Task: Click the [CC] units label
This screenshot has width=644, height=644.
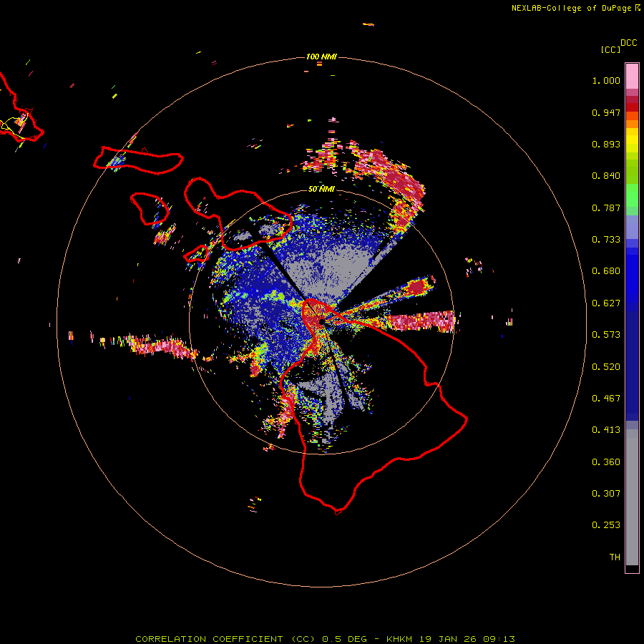Action: pyautogui.click(x=610, y=50)
